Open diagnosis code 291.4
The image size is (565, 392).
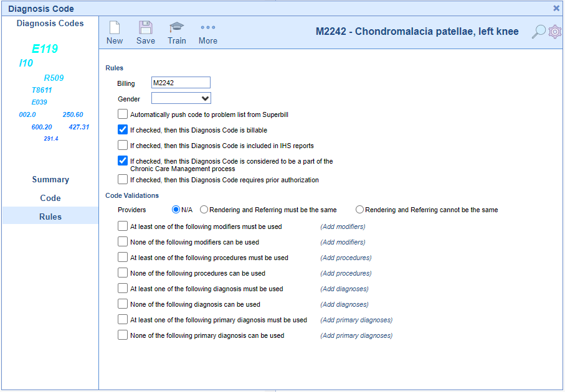click(51, 139)
